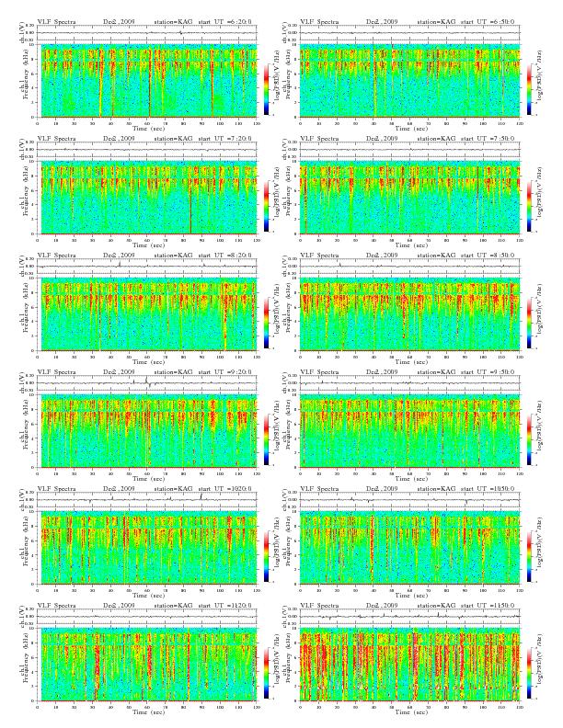The height and width of the screenshot is (728, 563).
Task: Click the ch.1 waveform strip above the 1020:0 spectrogram
Action: pyautogui.click(x=147, y=499)
